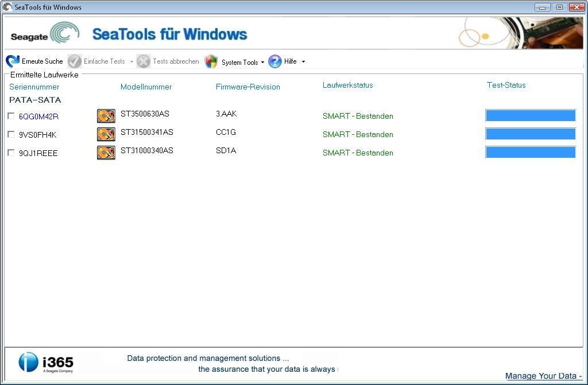Maximize the SeaTools window
The image size is (588, 385).
tap(559, 7)
